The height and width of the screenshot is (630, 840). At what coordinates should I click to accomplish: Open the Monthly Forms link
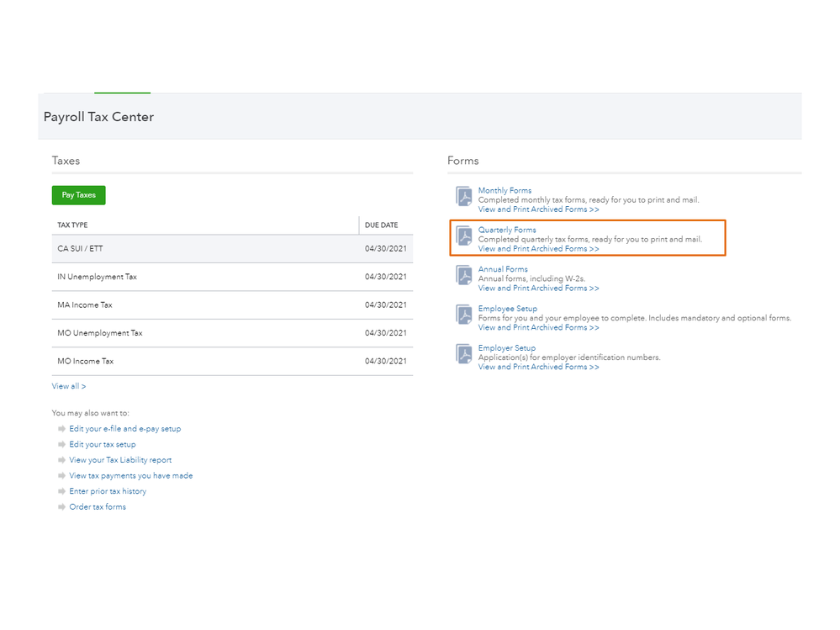[505, 190]
